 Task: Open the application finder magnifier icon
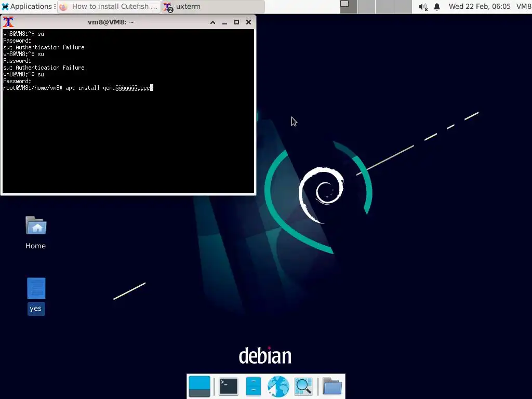(x=303, y=387)
